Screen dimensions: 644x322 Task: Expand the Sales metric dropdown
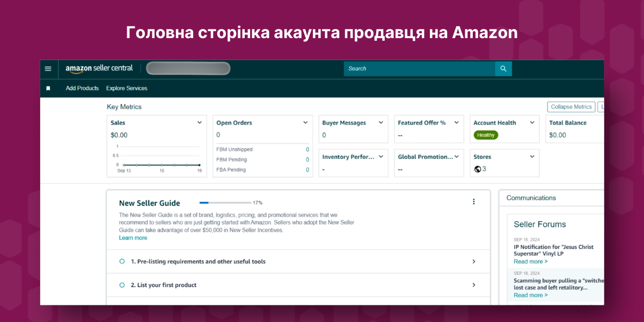click(x=200, y=122)
